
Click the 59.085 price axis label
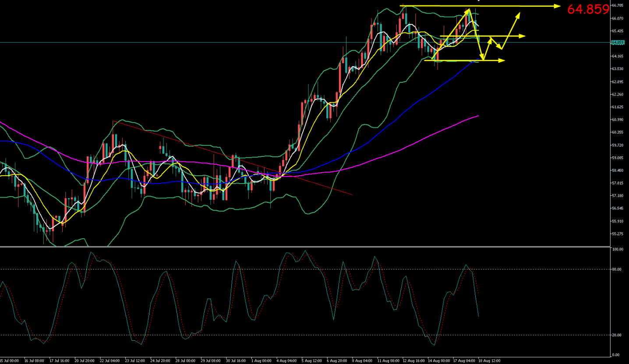[618, 158]
